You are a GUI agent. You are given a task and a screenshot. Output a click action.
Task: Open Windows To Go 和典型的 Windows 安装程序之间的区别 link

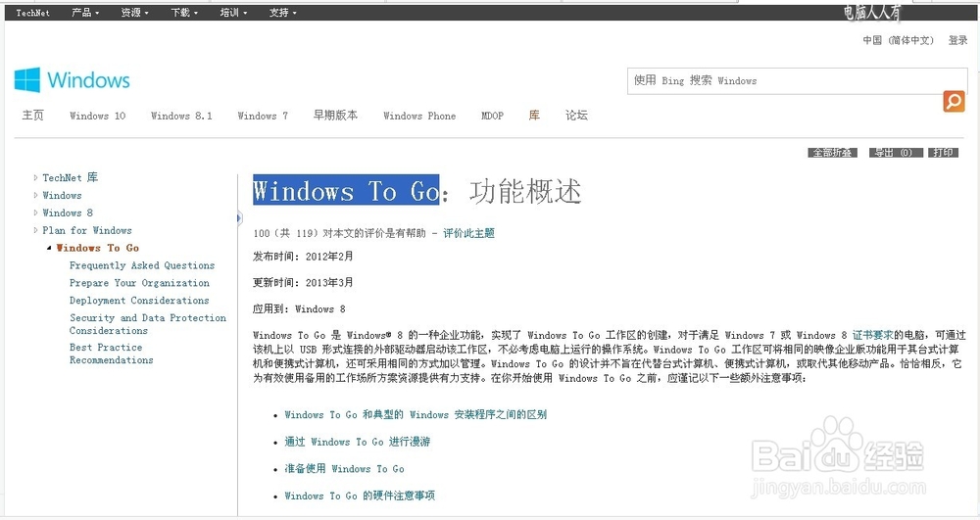click(x=416, y=414)
